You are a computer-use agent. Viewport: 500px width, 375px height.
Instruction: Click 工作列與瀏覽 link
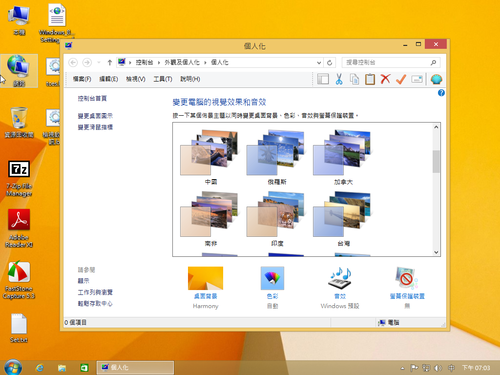[x=95, y=292]
